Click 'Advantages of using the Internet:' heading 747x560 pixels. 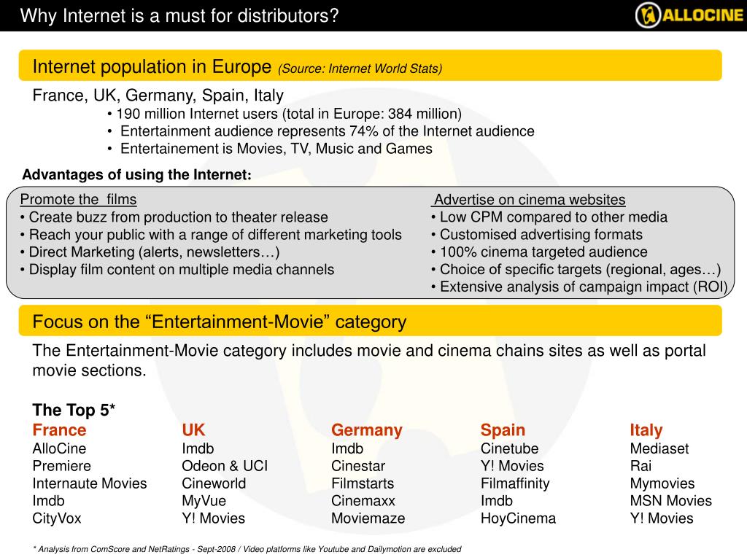tap(136, 175)
